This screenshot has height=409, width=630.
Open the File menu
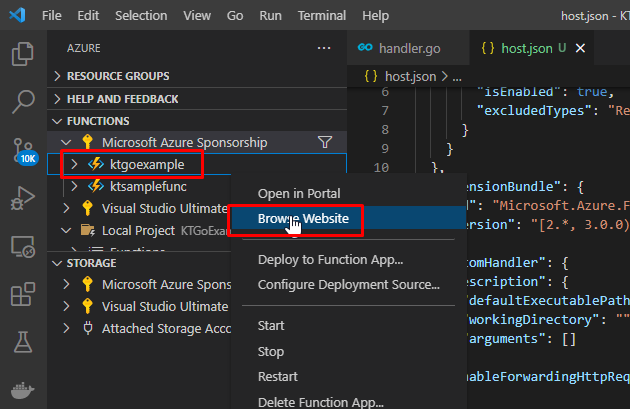pos(52,15)
